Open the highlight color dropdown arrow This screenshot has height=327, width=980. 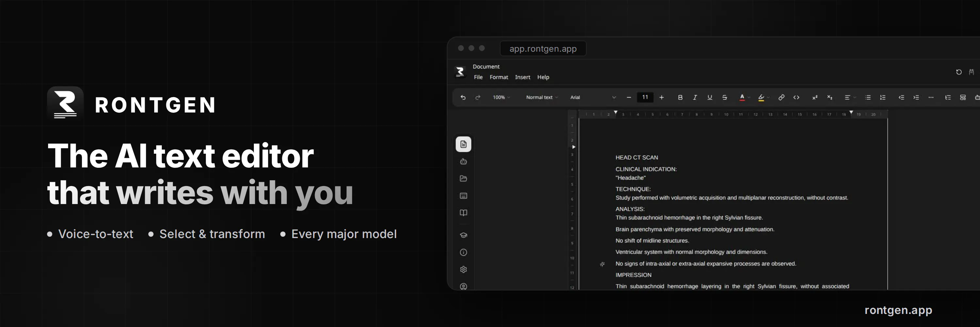[x=768, y=97]
